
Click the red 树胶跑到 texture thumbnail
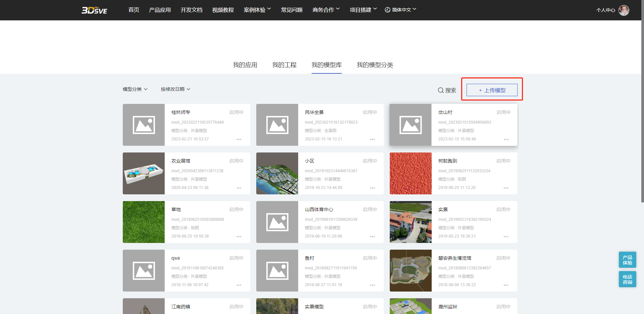(411, 174)
